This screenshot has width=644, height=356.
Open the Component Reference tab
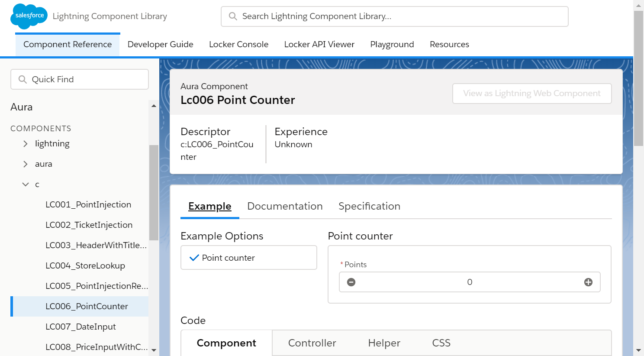(x=68, y=45)
